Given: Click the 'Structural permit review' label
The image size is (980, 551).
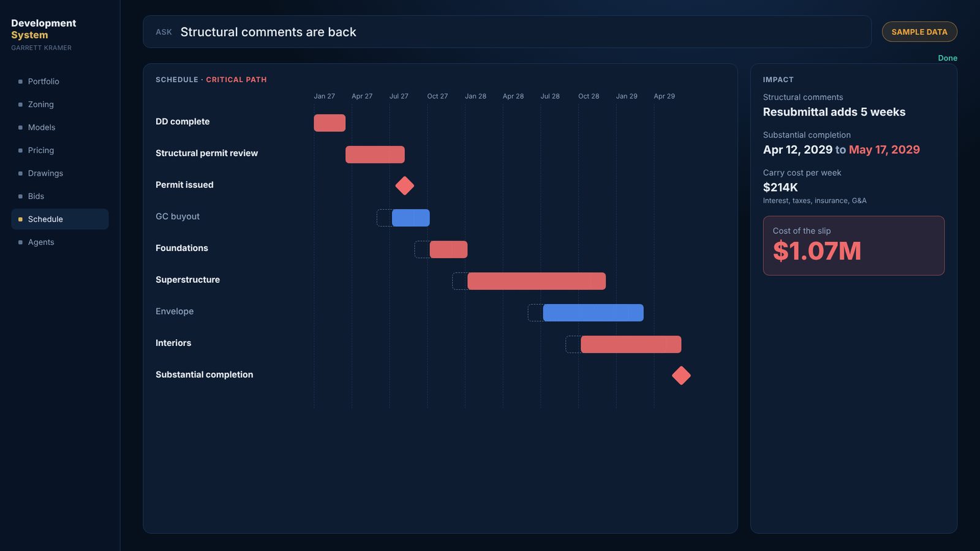Looking at the screenshot, I should 206,153.
